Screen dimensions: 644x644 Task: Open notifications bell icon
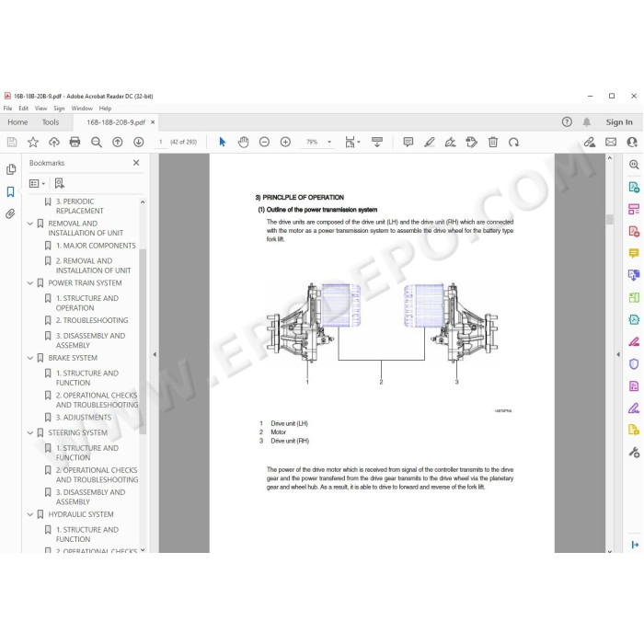point(587,122)
